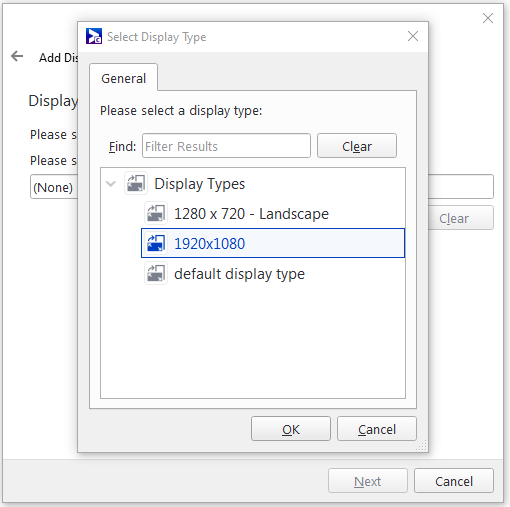Pick the default display type entry
The height and width of the screenshot is (507, 510).
click(239, 274)
